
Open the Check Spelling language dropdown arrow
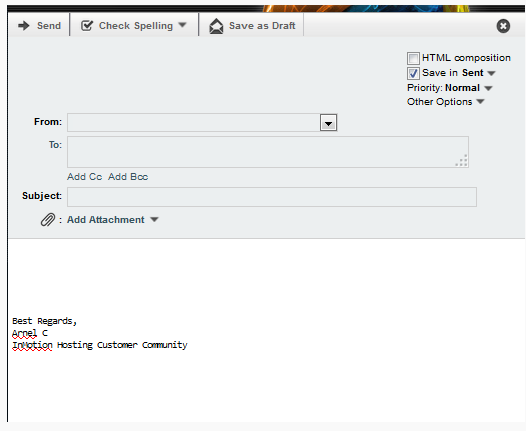tap(182, 25)
